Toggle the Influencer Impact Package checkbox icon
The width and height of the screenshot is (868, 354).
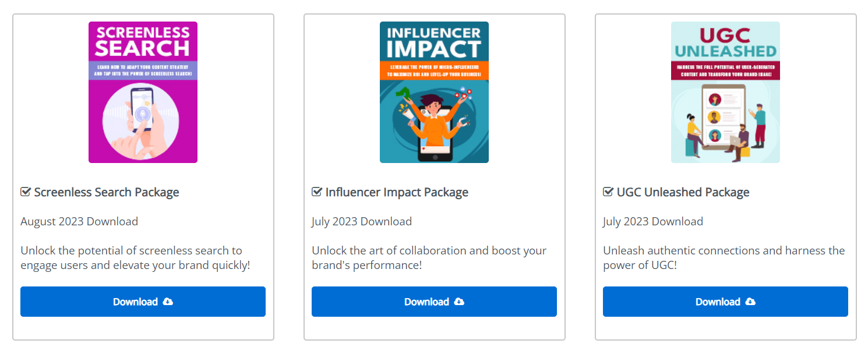coord(317,192)
